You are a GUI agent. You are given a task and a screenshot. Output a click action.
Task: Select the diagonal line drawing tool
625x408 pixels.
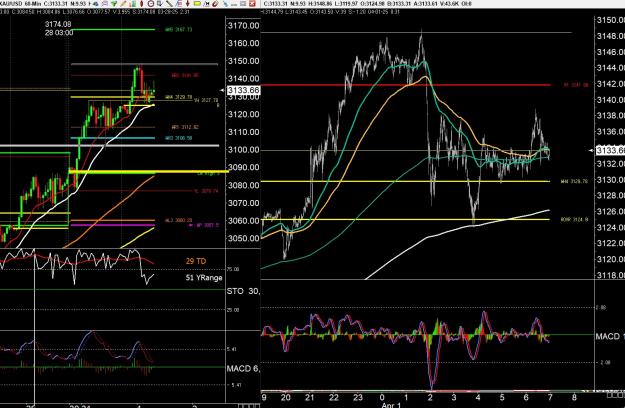point(169,4)
